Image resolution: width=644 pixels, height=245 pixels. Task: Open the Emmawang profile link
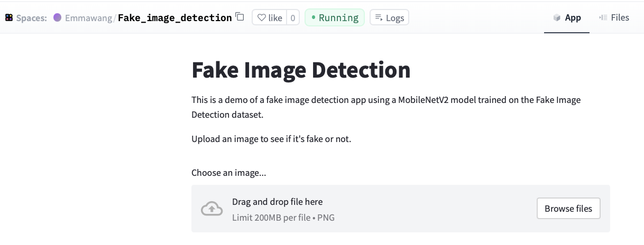tap(89, 17)
